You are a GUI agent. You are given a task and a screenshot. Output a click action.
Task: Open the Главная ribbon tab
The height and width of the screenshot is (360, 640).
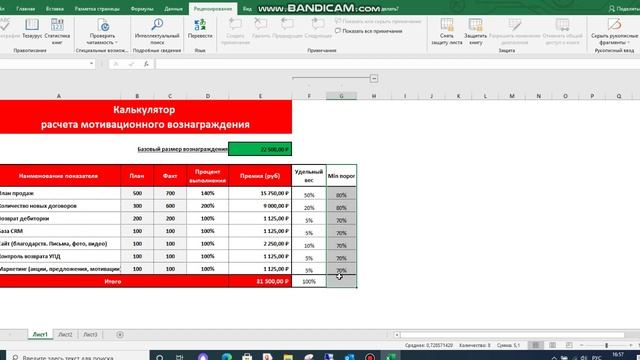pos(25,9)
